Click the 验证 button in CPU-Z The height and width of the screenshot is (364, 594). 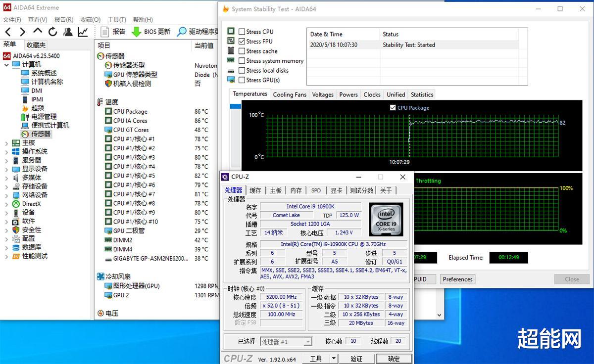pyautogui.click(x=356, y=358)
